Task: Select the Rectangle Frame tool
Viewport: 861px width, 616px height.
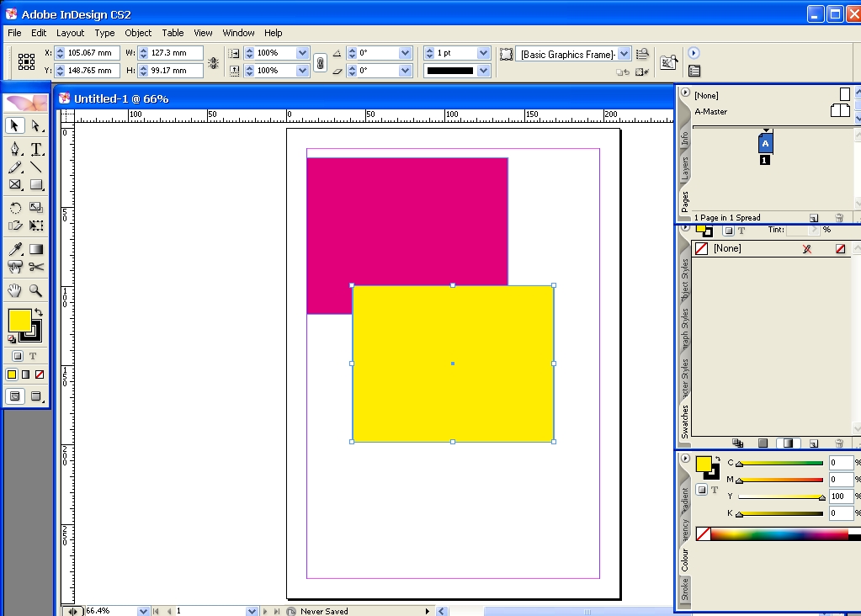Action: pyautogui.click(x=15, y=184)
